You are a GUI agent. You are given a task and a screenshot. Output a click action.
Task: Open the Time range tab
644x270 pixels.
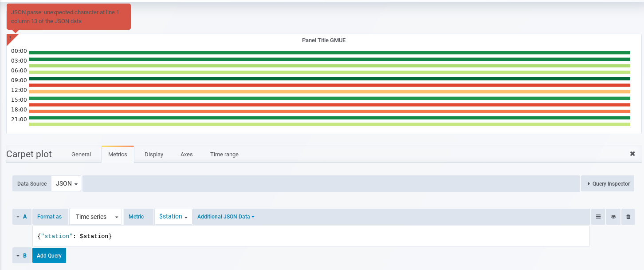click(224, 154)
